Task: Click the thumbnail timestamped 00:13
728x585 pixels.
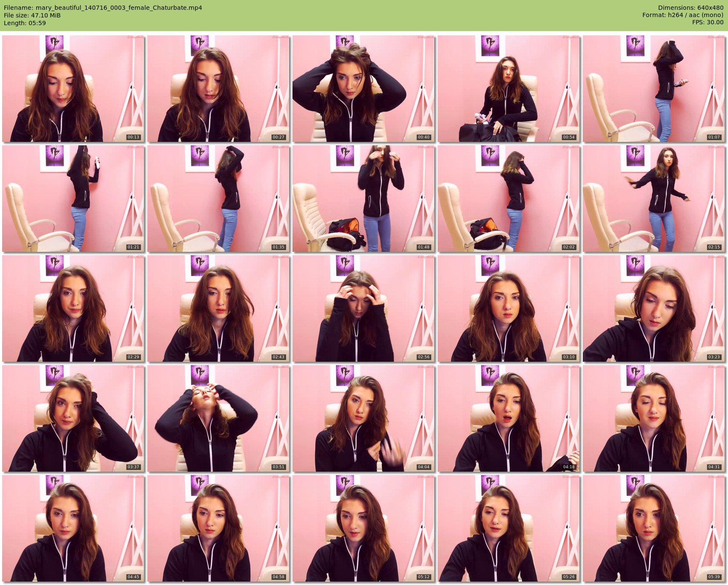Action: (x=73, y=89)
